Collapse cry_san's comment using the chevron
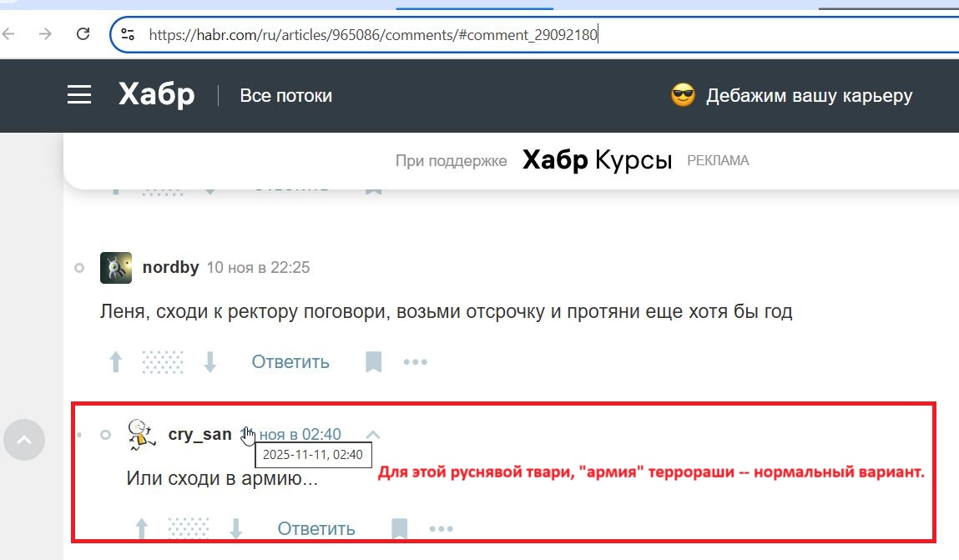This screenshot has height=560, width=959. pos(373,433)
